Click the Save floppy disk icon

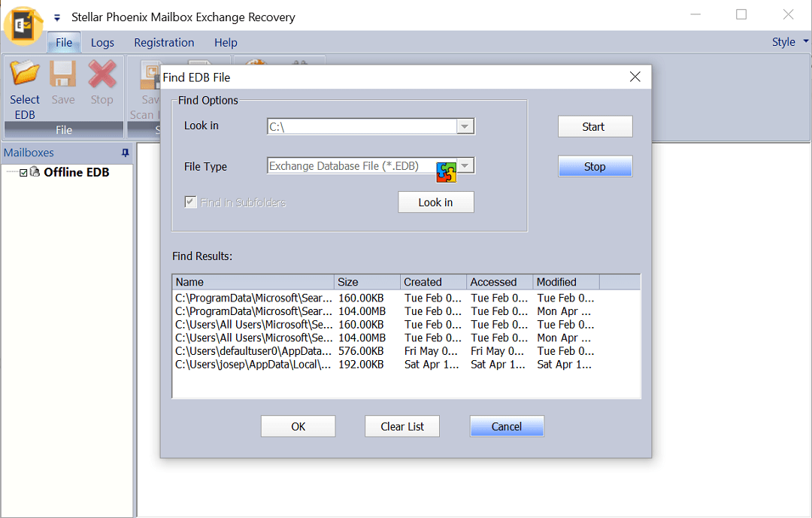(62, 74)
